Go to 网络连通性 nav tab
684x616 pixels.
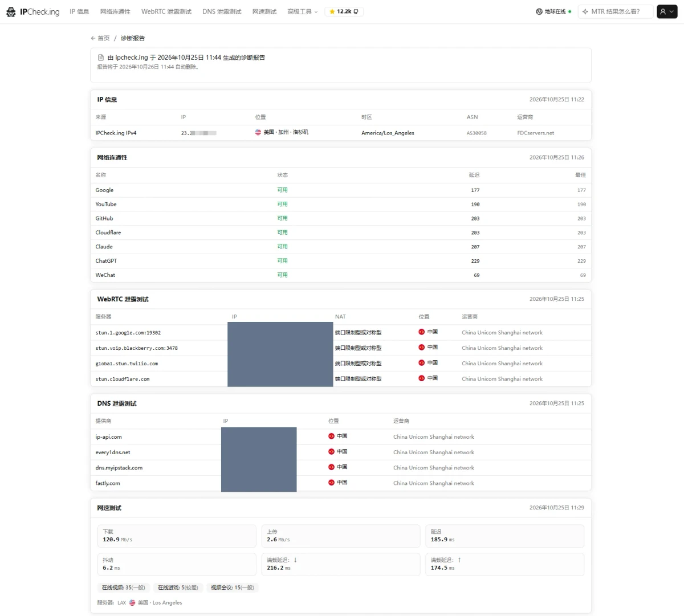click(115, 11)
